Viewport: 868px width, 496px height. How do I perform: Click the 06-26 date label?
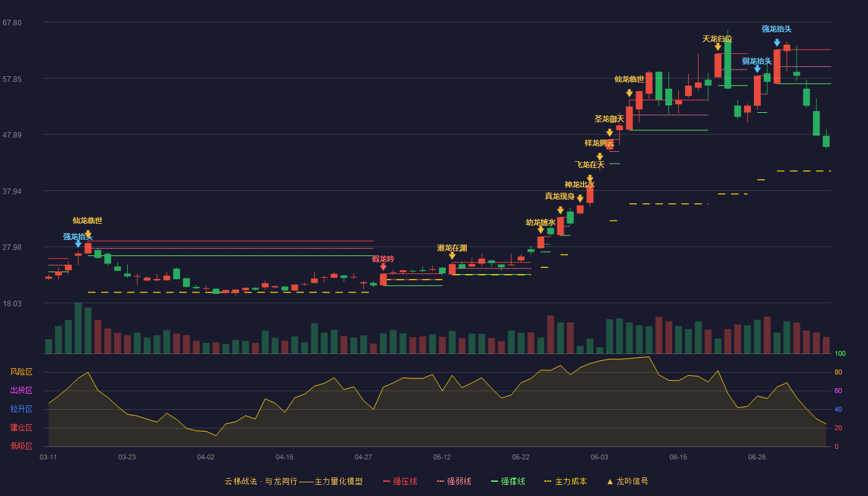point(757,457)
